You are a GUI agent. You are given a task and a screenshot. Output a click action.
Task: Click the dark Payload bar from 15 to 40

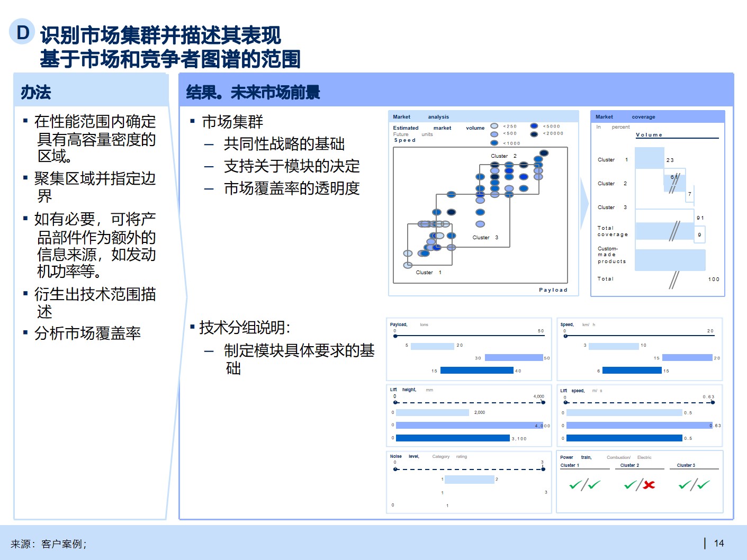coord(477,371)
